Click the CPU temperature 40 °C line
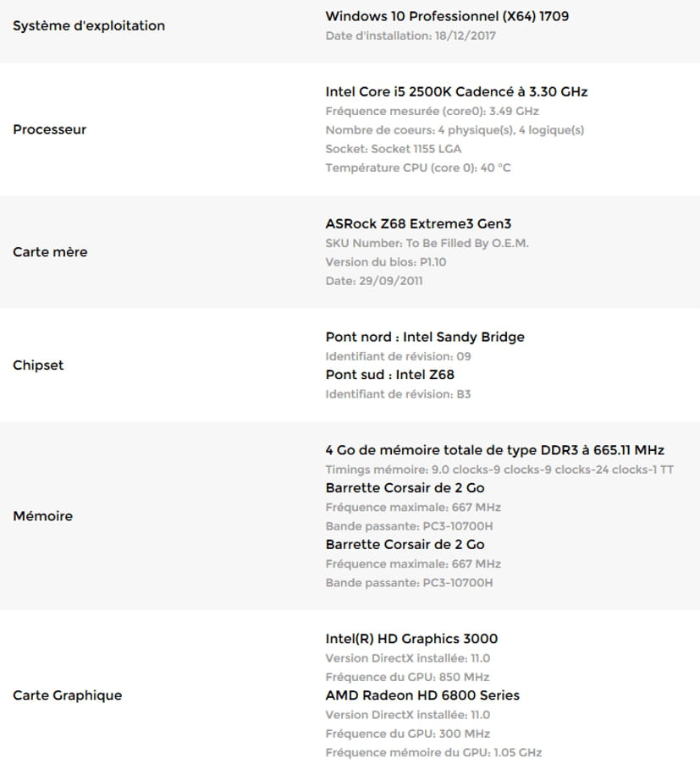The height and width of the screenshot is (764, 700). 418,168
